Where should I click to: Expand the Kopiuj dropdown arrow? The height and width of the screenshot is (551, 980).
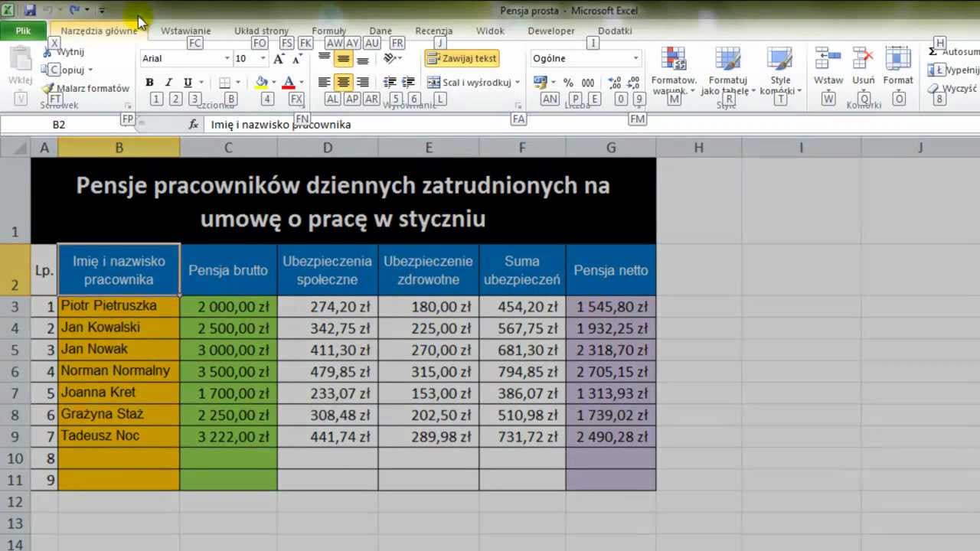(x=90, y=70)
